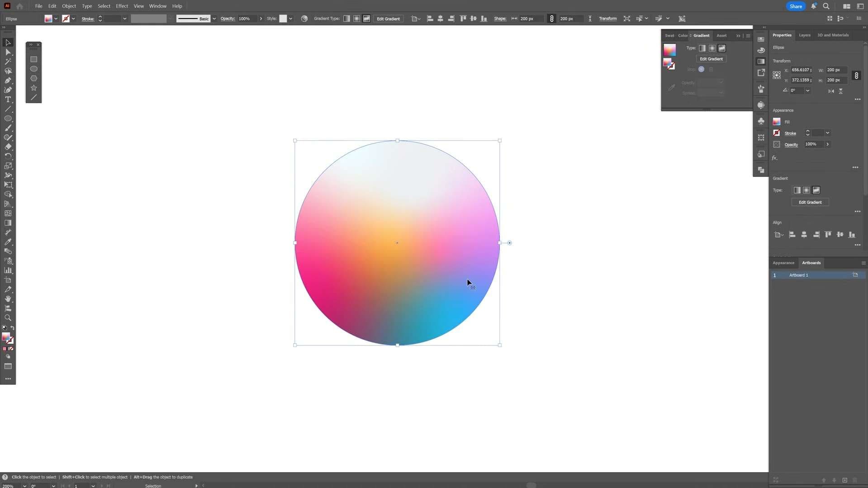Image resolution: width=868 pixels, height=488 pixels.
Task: Switch to the Layers tab
Action: (x=804, y=35)
